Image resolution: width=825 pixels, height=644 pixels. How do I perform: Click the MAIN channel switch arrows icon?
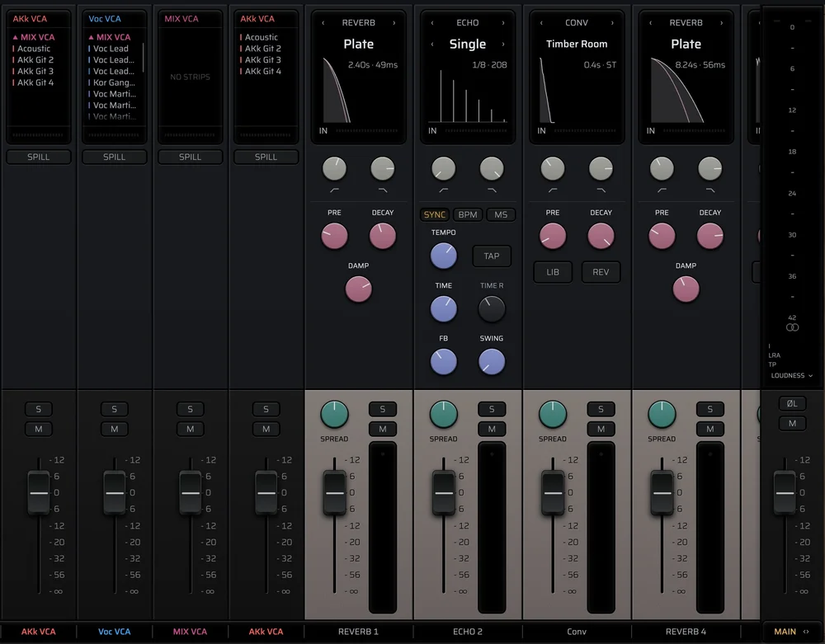[805, 632]
